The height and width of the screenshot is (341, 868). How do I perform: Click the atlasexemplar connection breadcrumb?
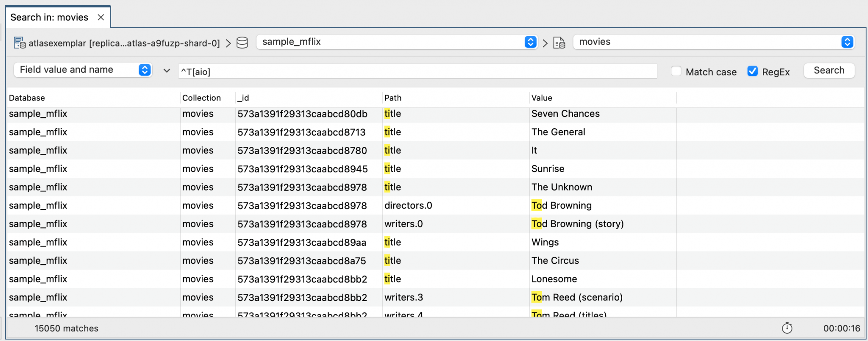coord(124,43)
